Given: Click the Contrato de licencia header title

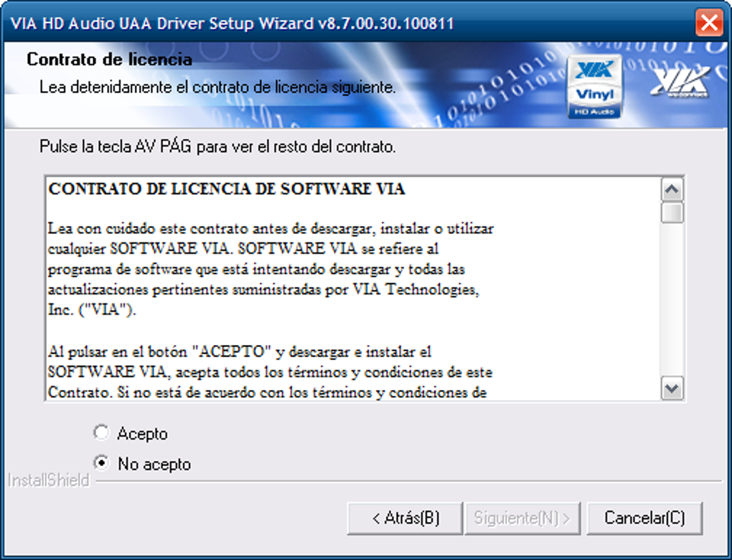Looking at the screenshot, I should (x=109, y=60).
